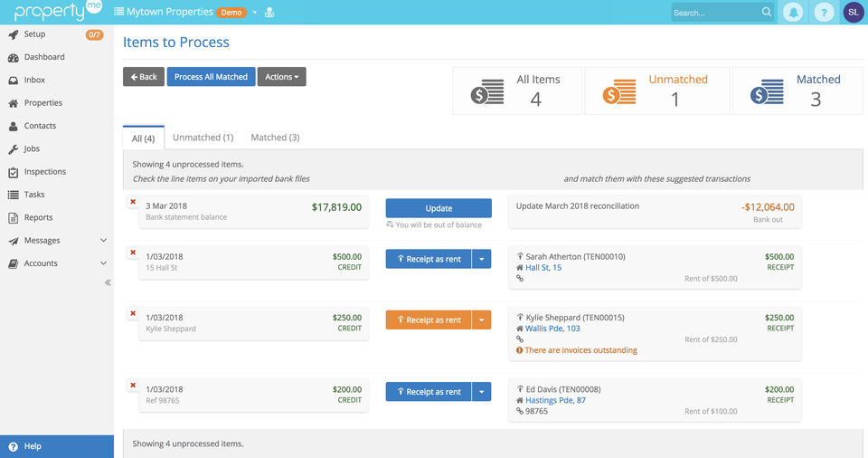Switch to the Matched (3) tab
The height and width of the screenshot is (458, 868).
coord(275,137)
